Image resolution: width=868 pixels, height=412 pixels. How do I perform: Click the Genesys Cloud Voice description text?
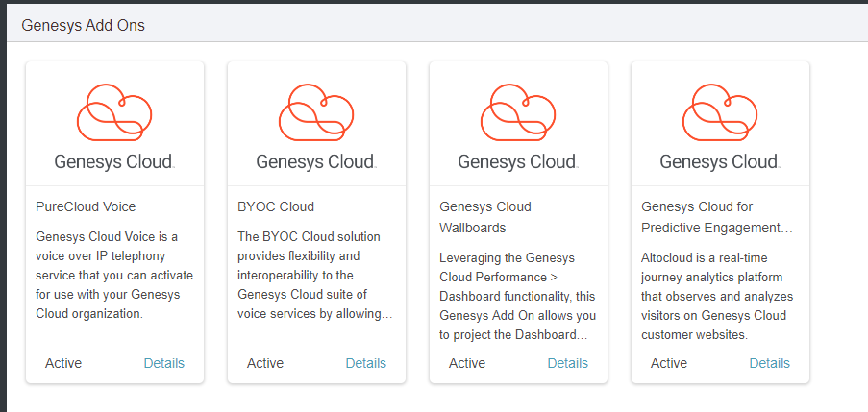[x=114, y=276]
